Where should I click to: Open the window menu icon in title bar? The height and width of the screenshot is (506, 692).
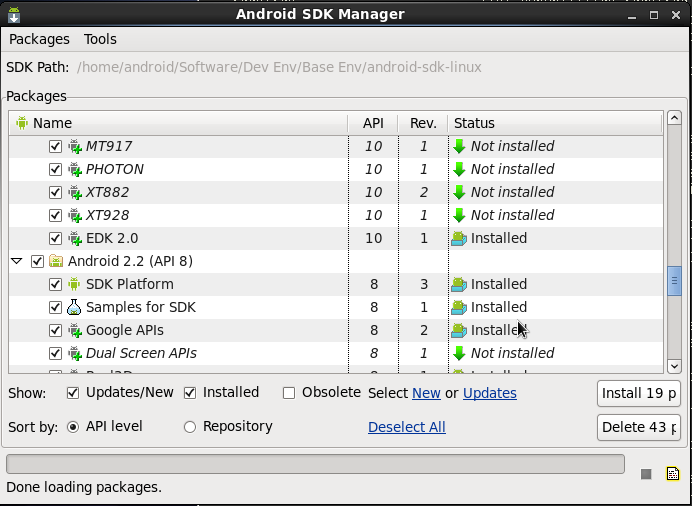coord(13,14)
